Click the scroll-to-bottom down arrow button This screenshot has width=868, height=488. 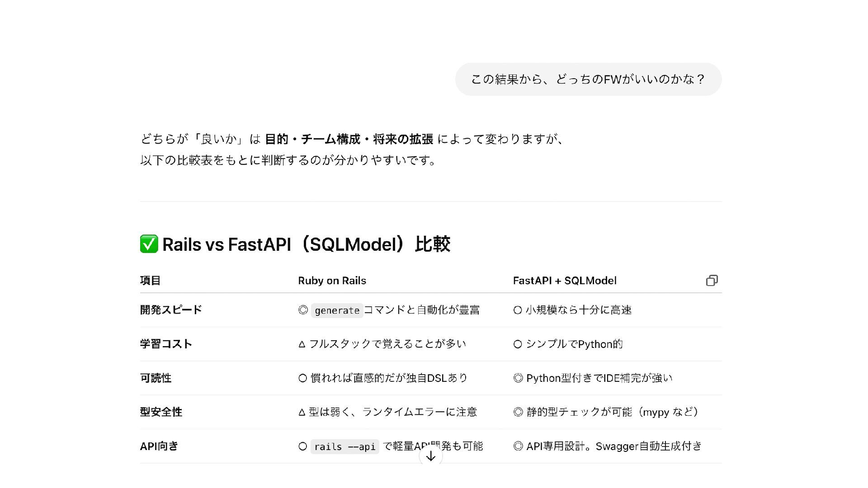coord(430,456)
